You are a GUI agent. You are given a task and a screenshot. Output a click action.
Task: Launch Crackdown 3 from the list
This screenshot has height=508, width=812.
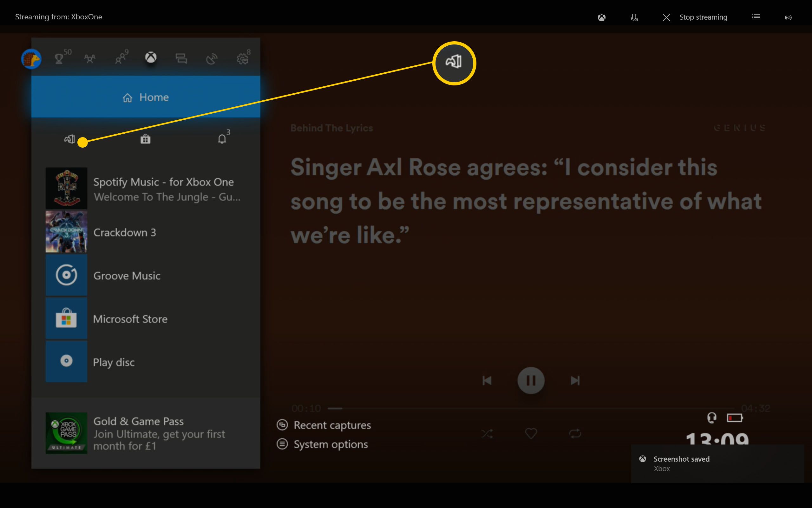pyautogui.click(x=146, y=232)
